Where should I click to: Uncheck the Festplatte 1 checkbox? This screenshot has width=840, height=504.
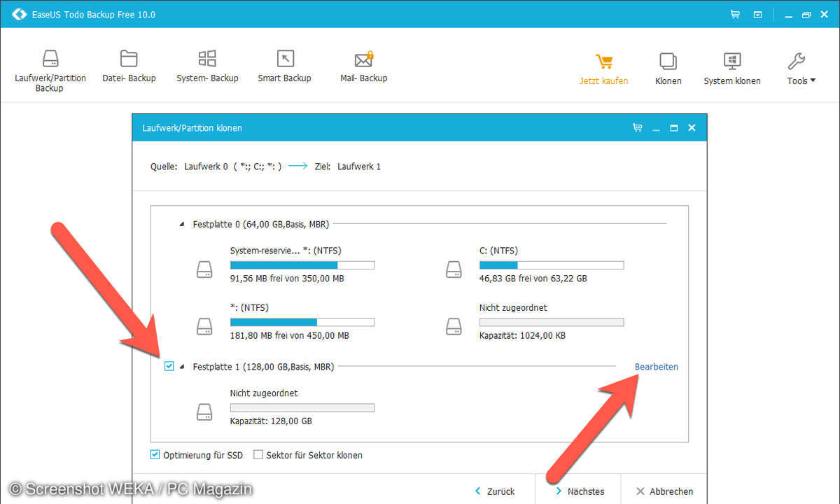click(169, 366)
